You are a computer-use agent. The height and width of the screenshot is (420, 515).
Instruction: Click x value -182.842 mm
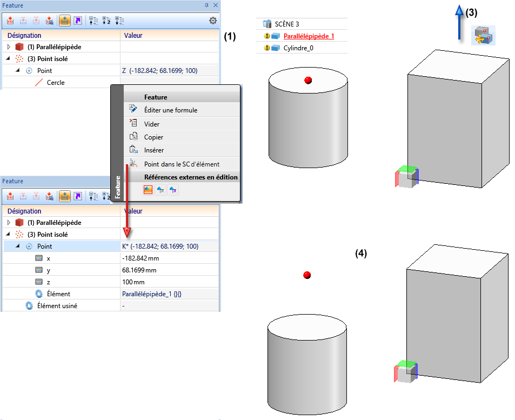[141, 258]
